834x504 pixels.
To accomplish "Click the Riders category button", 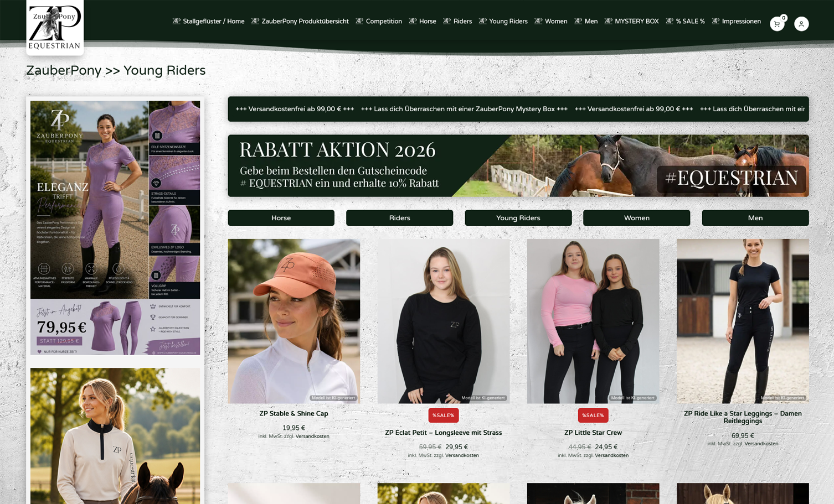I will (x=399, y=218).
